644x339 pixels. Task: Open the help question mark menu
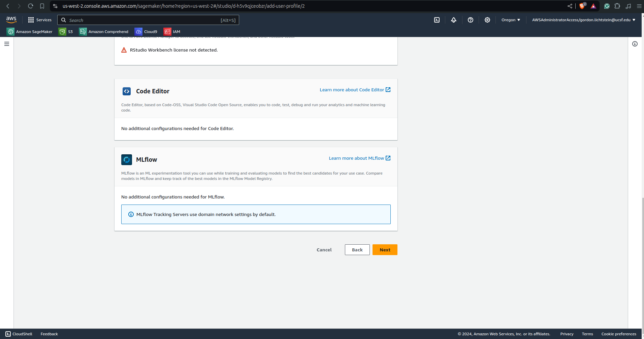[471, 20]
